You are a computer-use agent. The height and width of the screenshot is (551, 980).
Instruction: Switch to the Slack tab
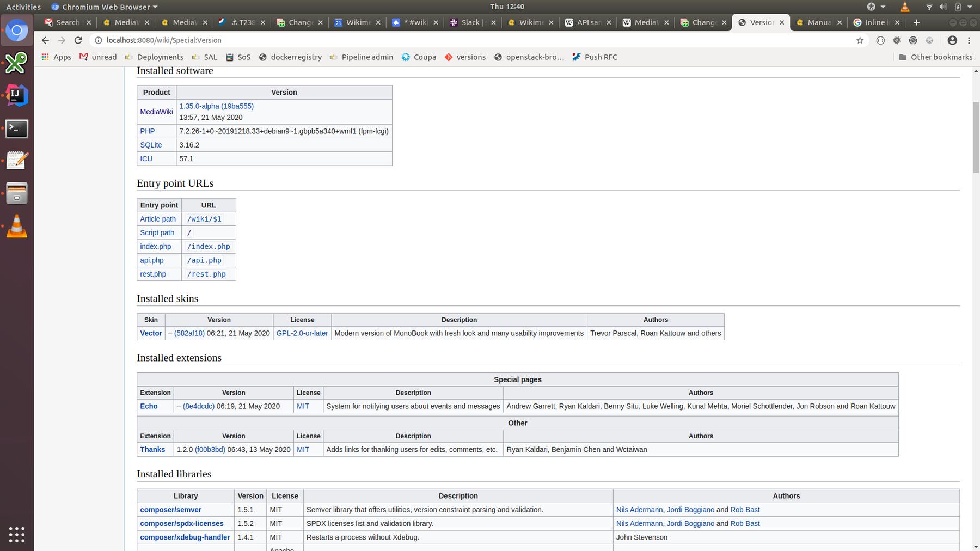pos(473,22)
